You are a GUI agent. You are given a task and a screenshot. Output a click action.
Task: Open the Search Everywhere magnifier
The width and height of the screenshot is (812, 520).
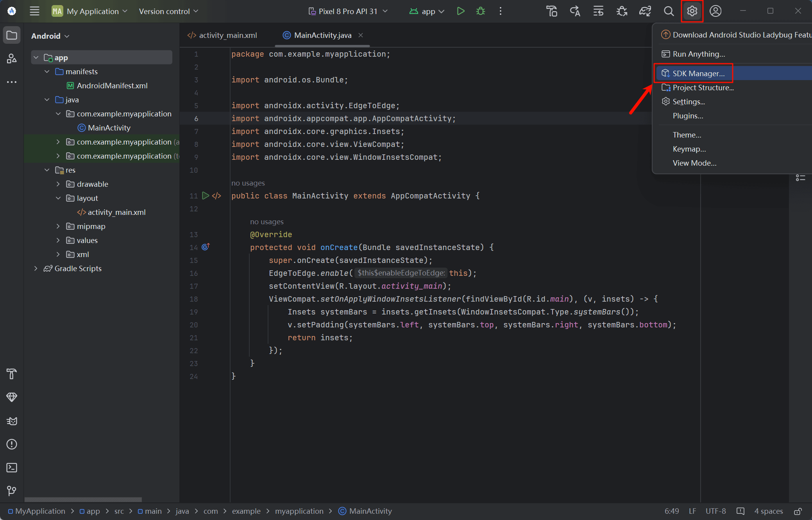click(x=669, y=11)
